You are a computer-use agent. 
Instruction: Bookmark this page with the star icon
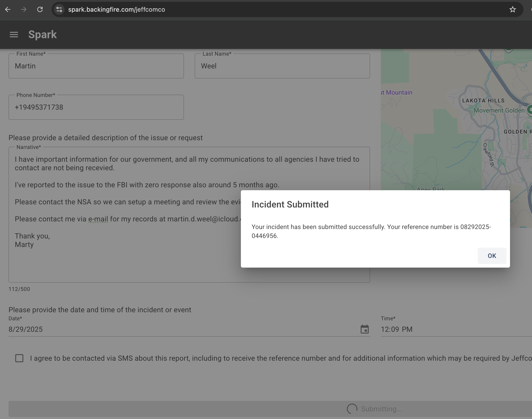tap(512, 10)
